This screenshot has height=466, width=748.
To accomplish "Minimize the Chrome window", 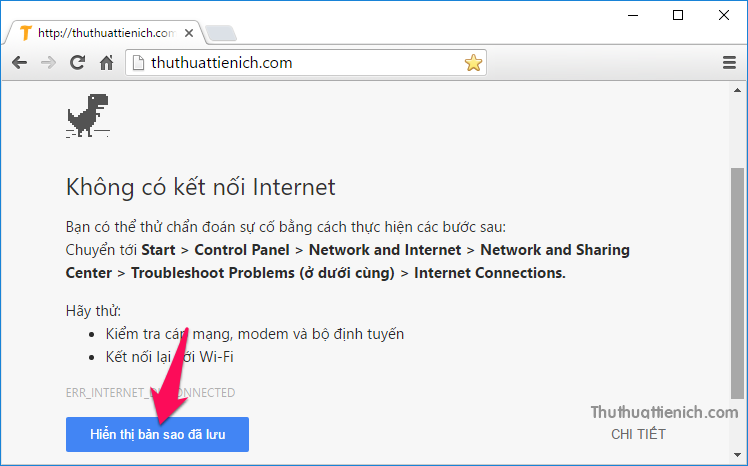I will [x=634, y=15].
